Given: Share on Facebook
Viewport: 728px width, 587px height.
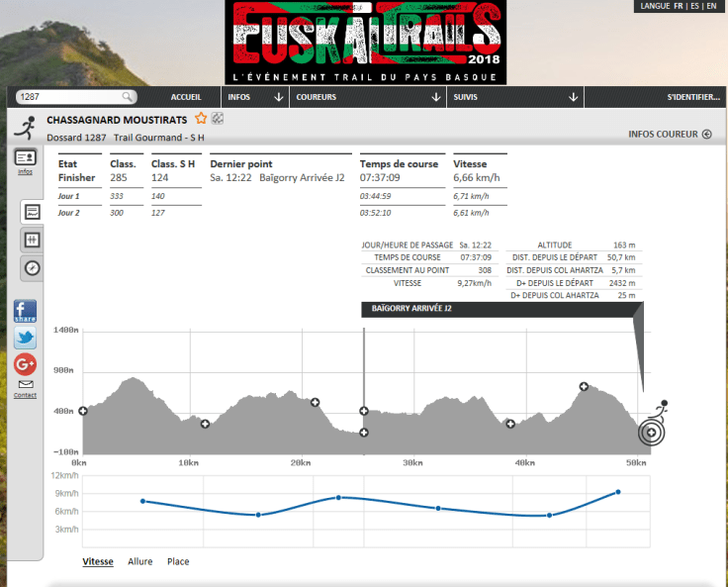Looking at the screenshot, I should [x=25, y=312].
